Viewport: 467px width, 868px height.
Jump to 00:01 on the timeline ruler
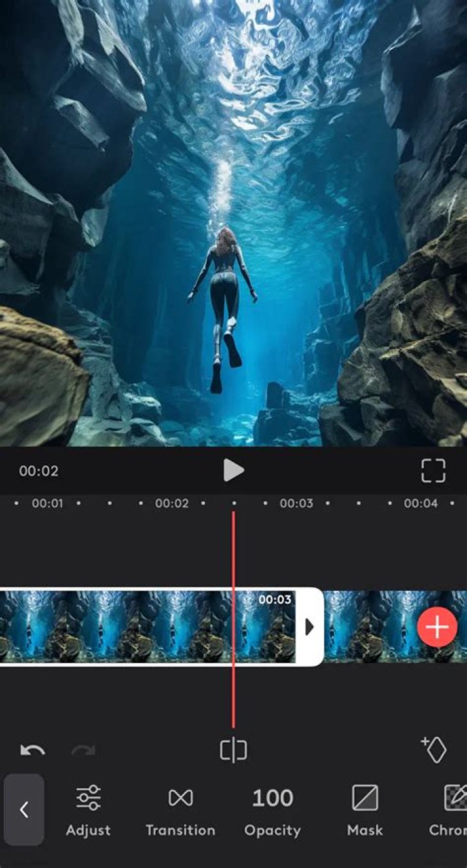pos(47,503)
